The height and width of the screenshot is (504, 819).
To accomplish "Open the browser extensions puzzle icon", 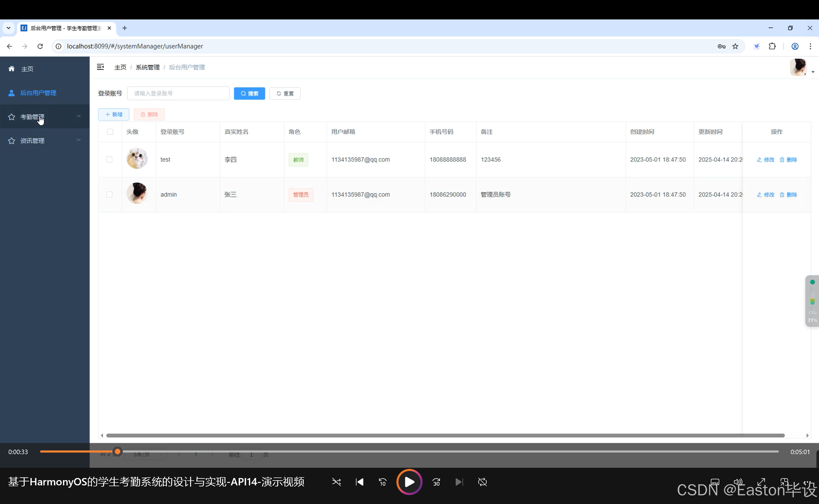I will [x=772, y=46].
